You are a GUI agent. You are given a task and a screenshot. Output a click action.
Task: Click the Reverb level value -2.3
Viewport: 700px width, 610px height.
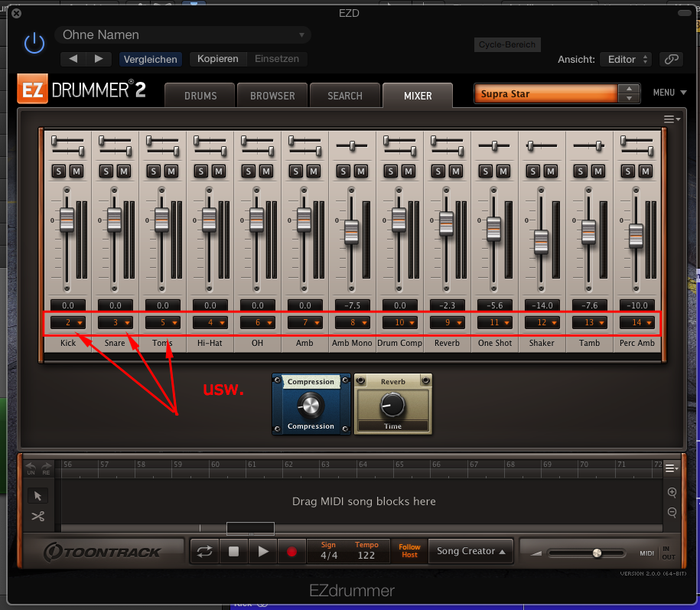(x=447, y=305)
